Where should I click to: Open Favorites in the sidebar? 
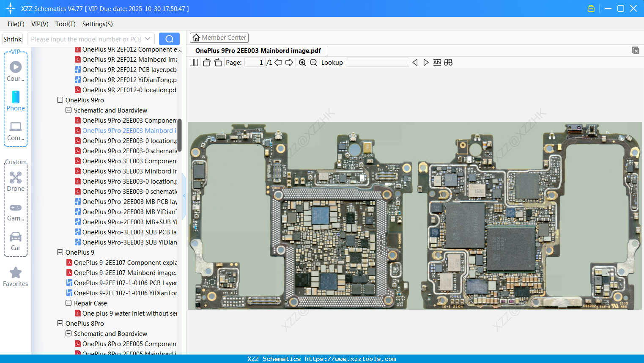click(16, 277)
